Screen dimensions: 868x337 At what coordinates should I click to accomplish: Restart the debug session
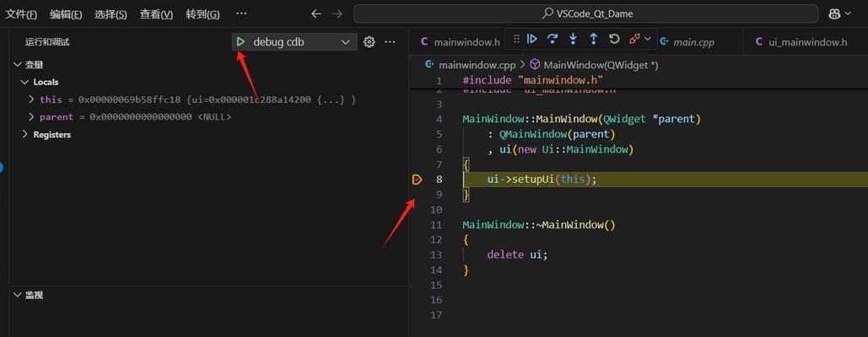pos(614,39)
